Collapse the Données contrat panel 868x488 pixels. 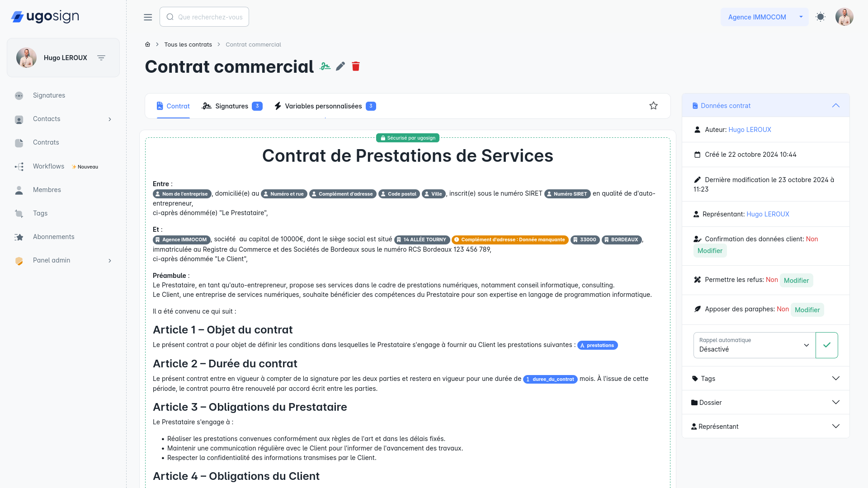[835, 105]
